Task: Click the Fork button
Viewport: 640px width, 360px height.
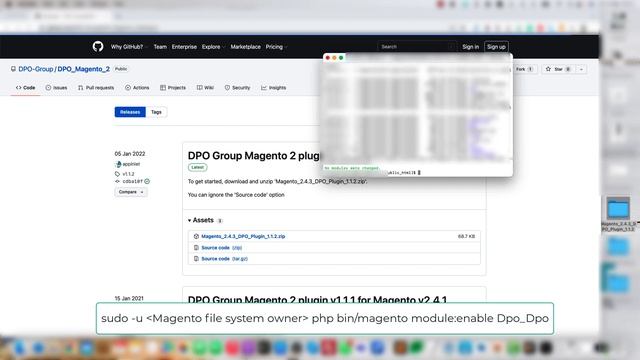Action: [x=524, y=69]
